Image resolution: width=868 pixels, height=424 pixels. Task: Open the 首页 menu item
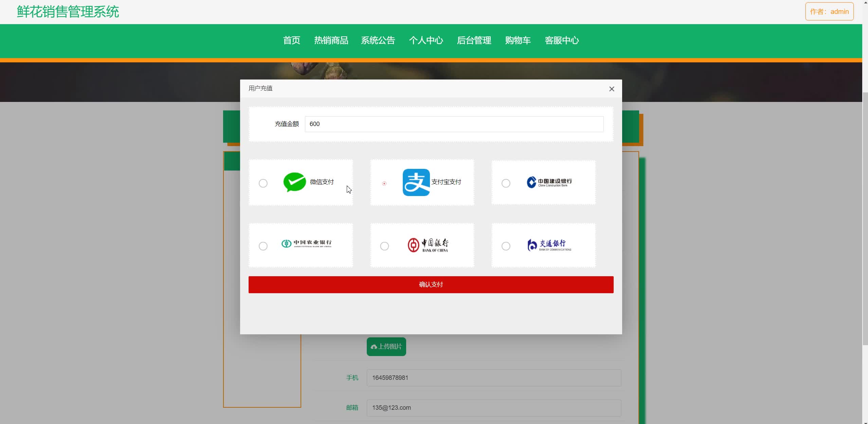(291, 40)
